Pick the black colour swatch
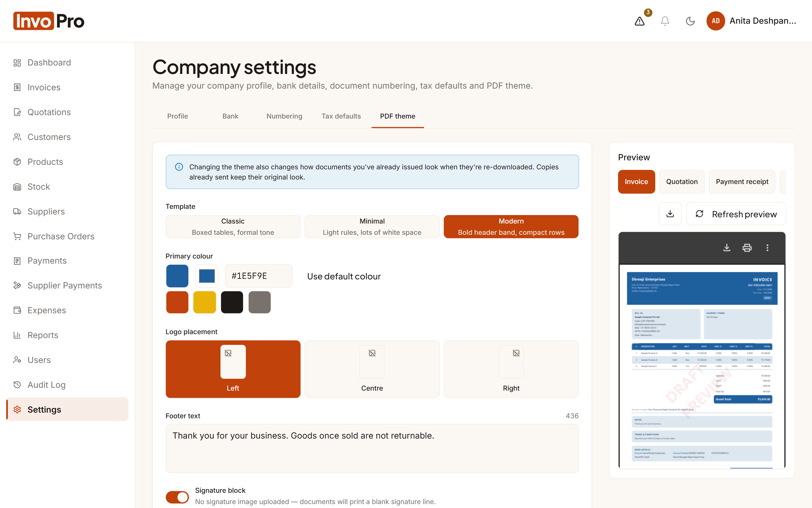Screen dimensions: 812x508 232,302
